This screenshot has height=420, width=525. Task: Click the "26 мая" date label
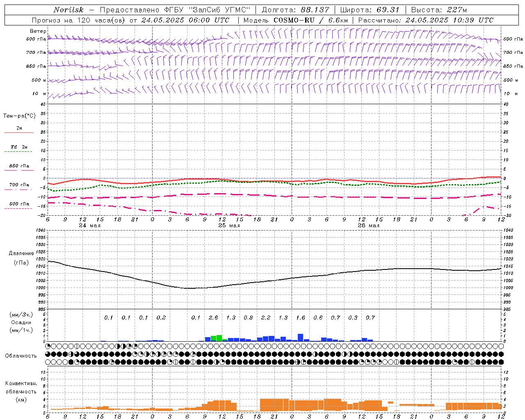368,226
